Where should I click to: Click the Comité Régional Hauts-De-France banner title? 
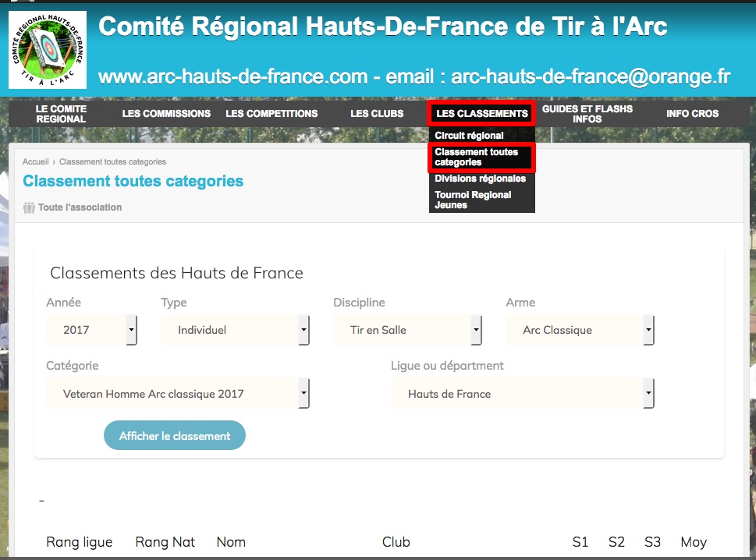point(382,27)
